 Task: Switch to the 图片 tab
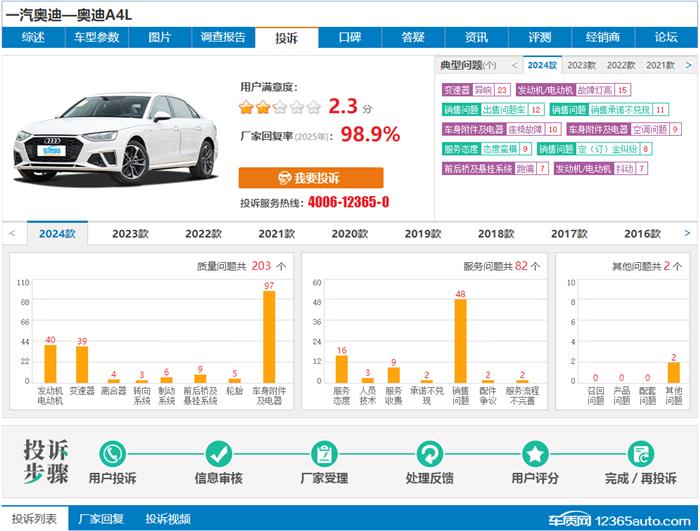(x=160, y=38)
